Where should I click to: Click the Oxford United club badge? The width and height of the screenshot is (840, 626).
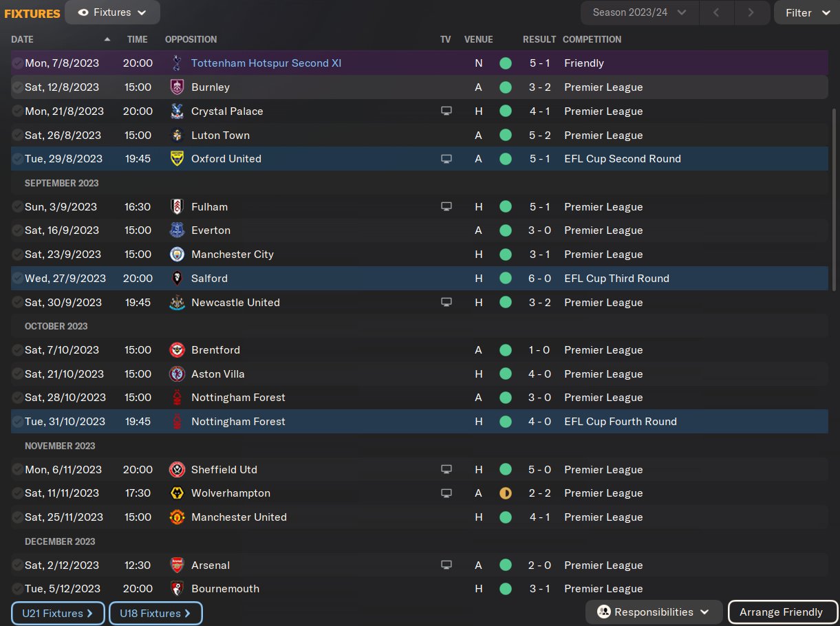177,159
